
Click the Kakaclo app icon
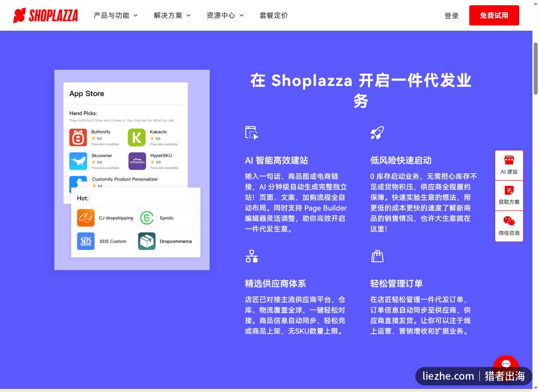point(136,137)
